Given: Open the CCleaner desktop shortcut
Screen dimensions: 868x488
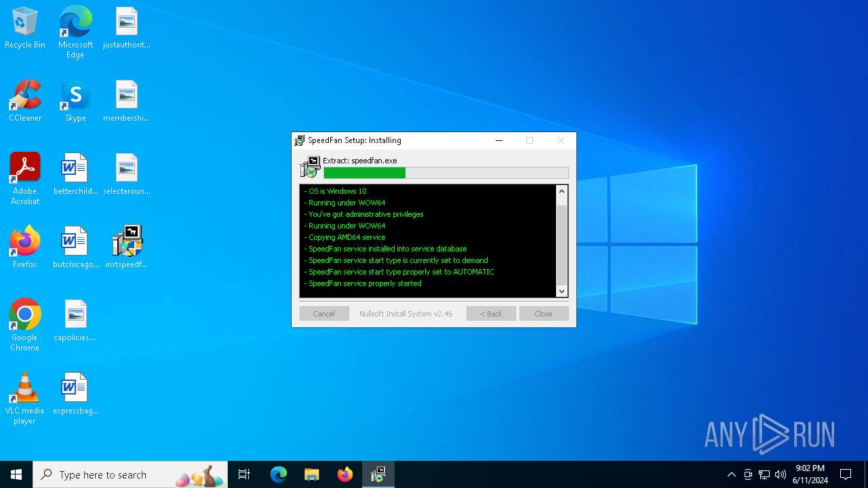Looking at the screenshot, I should tap(25, 102).
